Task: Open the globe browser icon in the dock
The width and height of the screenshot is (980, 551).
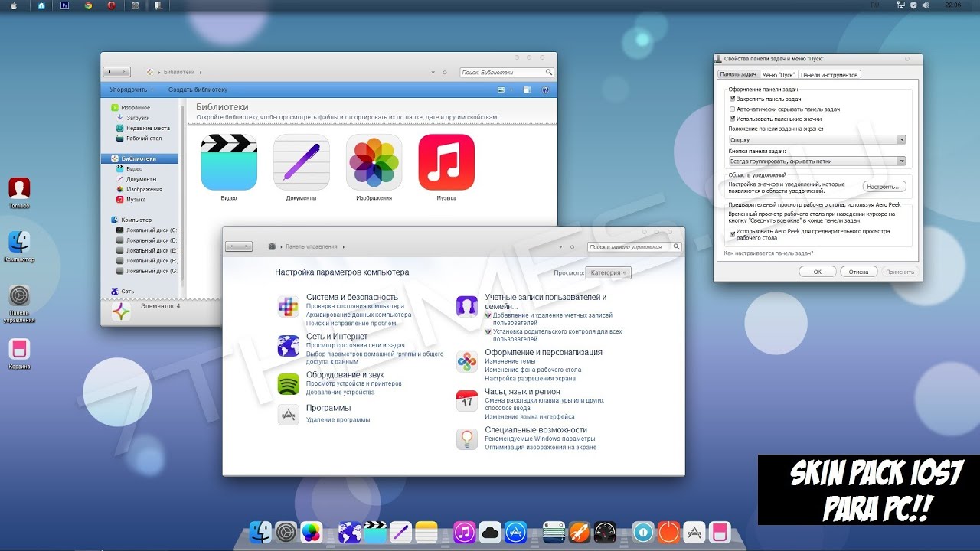Action: pyautogui.click(x=349, y=532)
